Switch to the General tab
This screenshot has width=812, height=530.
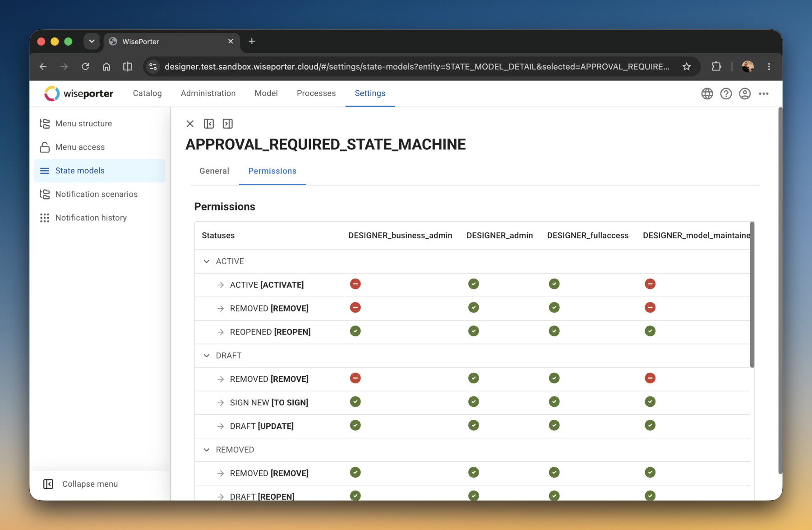214,171
